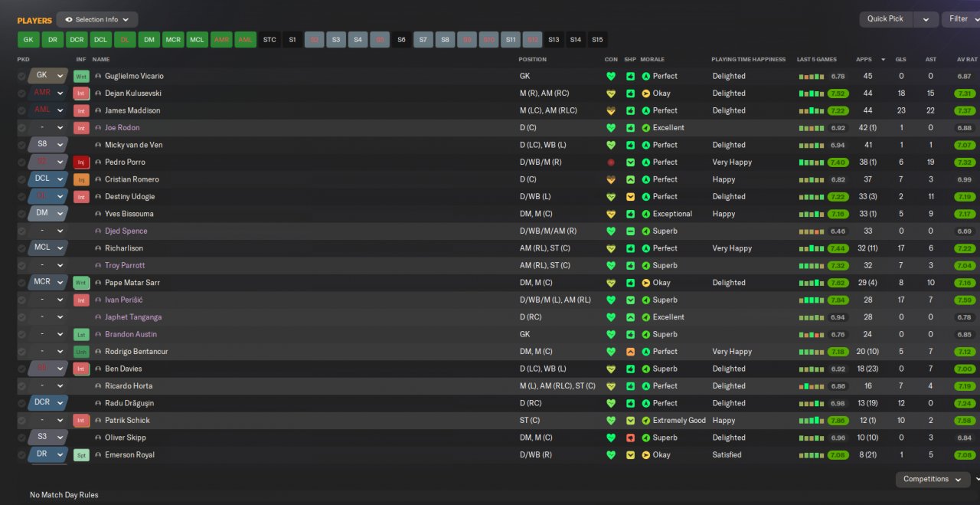The height and width of the screenshot is (505, 980).
Task: Open the Competitions dropdown
Action: coord(931,479)
